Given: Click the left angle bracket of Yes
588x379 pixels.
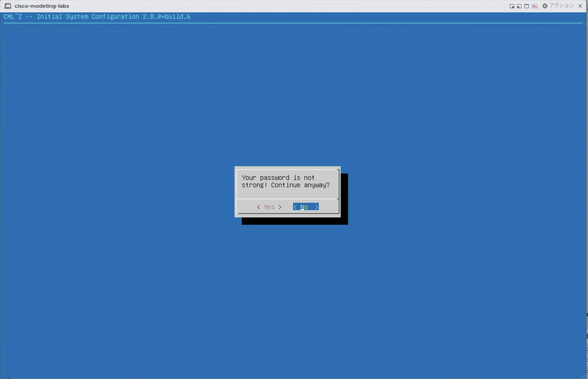Looking at the screenshot, I should (259, 207).
